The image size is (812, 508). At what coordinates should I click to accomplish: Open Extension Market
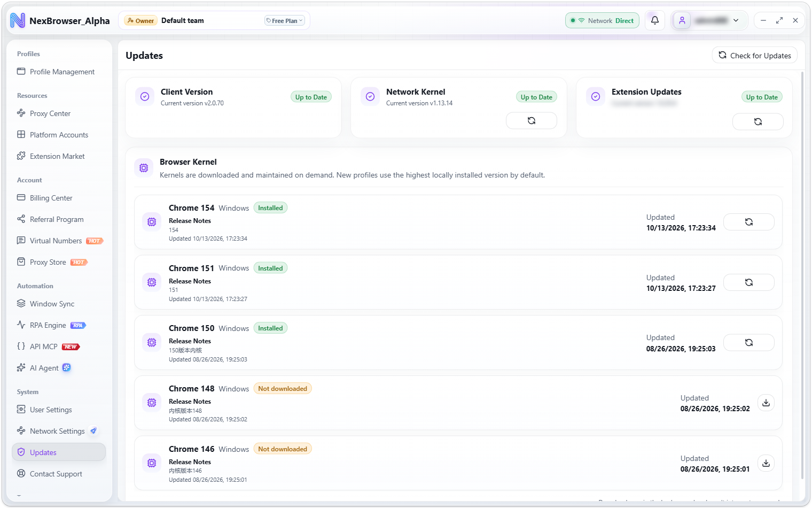tap(59, 156)
